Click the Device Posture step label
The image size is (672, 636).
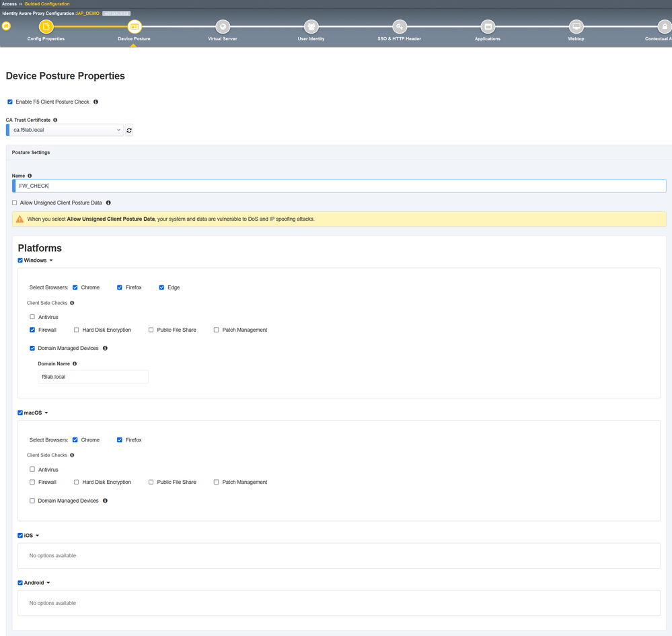coord(134,39)
